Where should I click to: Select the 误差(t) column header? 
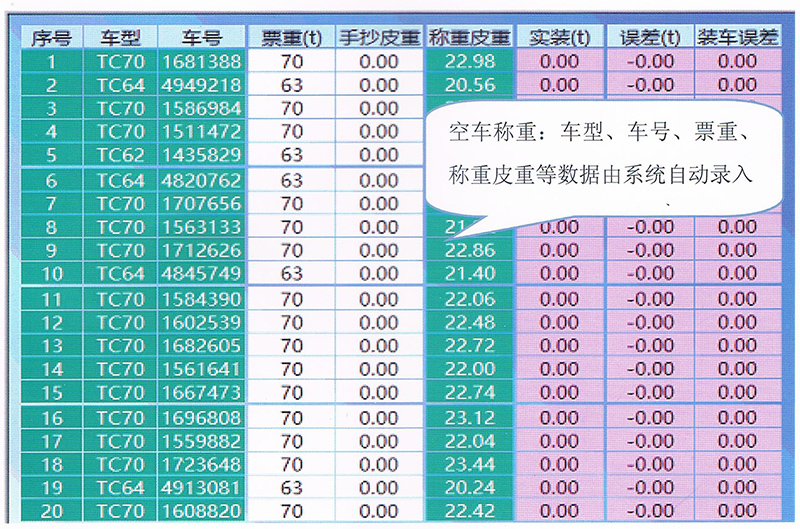[x=649, y=37]
